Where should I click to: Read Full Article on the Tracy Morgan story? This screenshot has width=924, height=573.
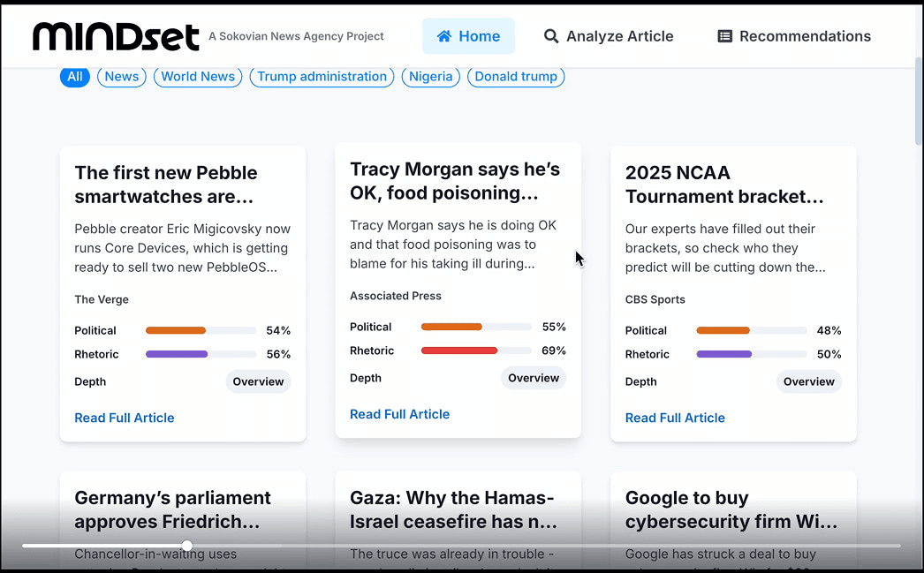coord(399,414)
